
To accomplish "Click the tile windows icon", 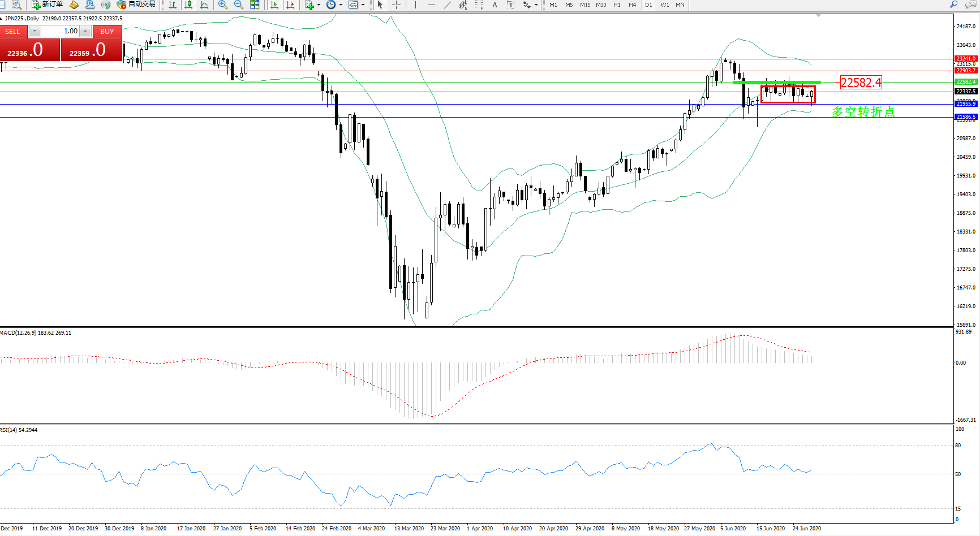I will coord(255,5).
